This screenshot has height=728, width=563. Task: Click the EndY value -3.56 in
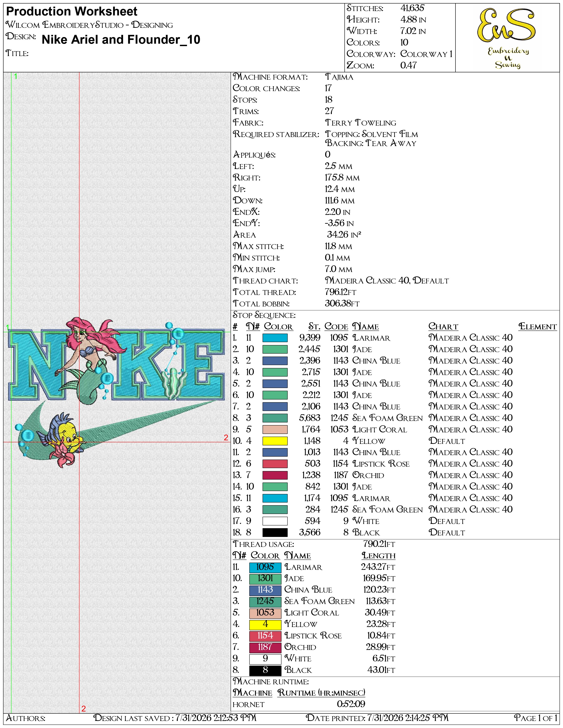339,223
